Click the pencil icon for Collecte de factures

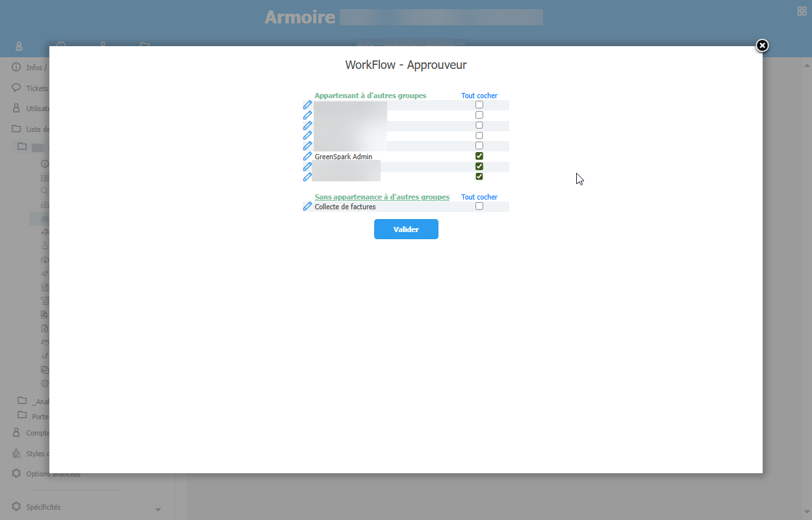click(x=307, y=207)
